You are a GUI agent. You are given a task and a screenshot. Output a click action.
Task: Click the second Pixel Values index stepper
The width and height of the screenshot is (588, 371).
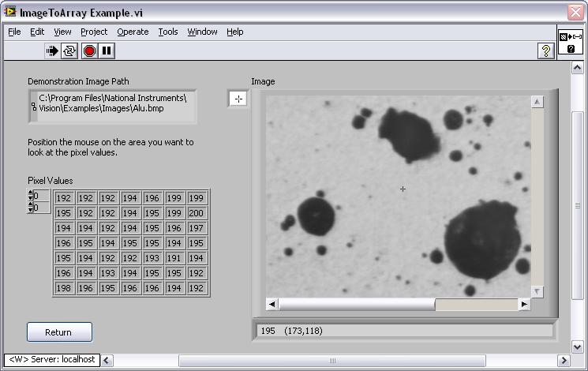click(32, 208)
